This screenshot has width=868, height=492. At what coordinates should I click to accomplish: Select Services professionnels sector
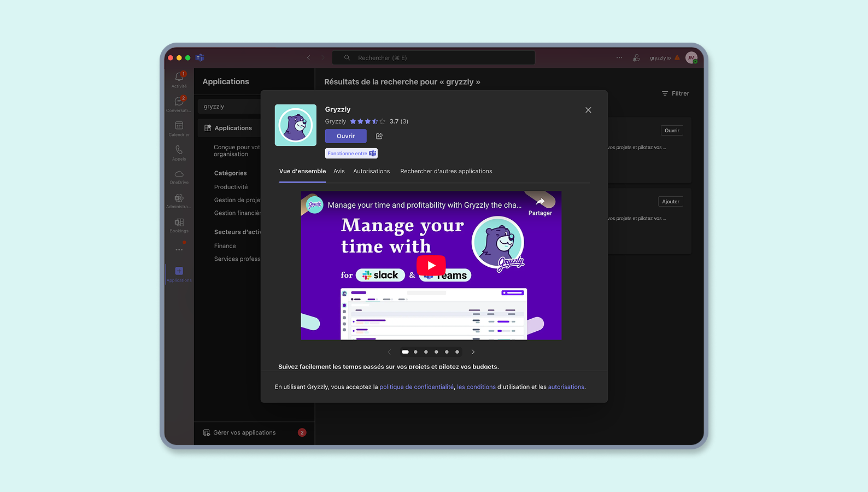[x=237, y=259]
